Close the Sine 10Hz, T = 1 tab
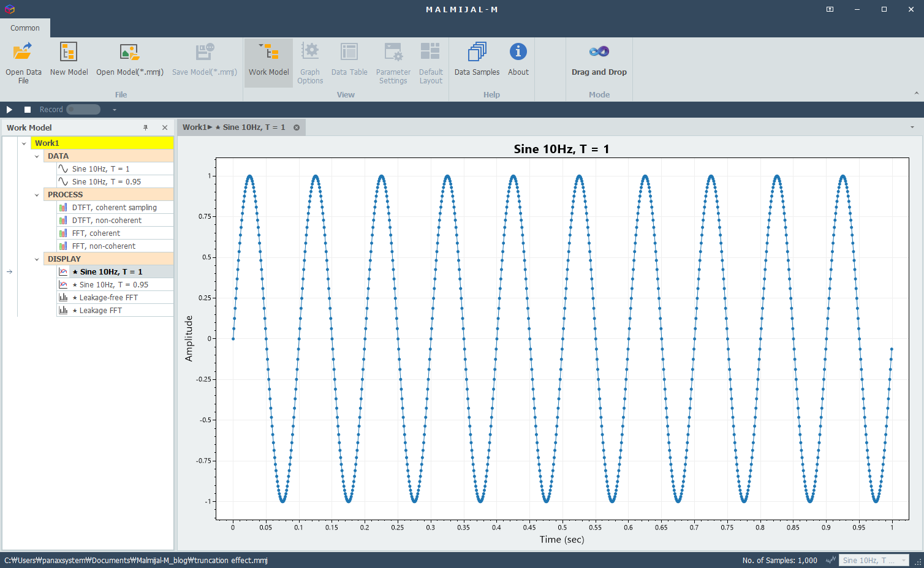This screenshot has height=568, width=924. [297, 127]
